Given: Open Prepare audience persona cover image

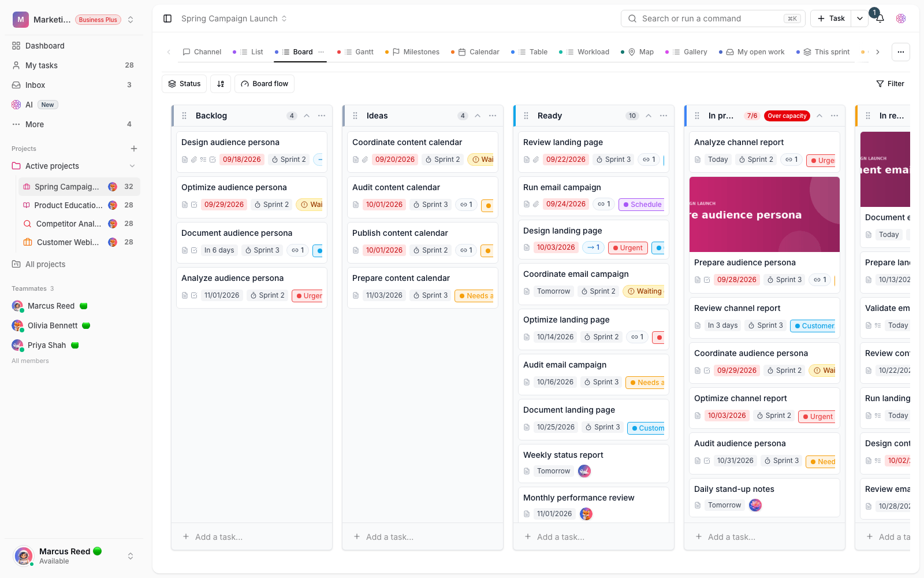Looking at the screenshot, I should pyautogui.click(x=765, y=214).
